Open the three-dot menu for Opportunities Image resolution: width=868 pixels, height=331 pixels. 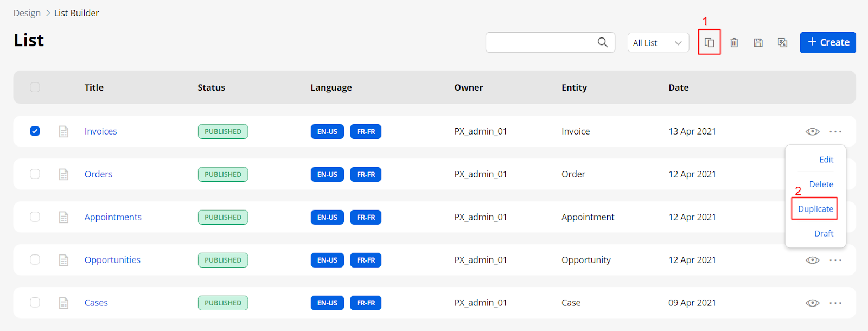(835, 260)
